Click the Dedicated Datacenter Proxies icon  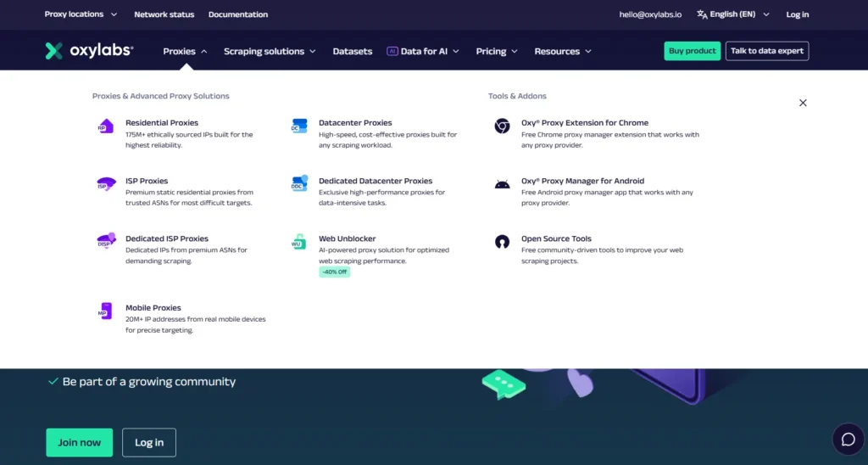pyautogui.click(x=299, y=183)
